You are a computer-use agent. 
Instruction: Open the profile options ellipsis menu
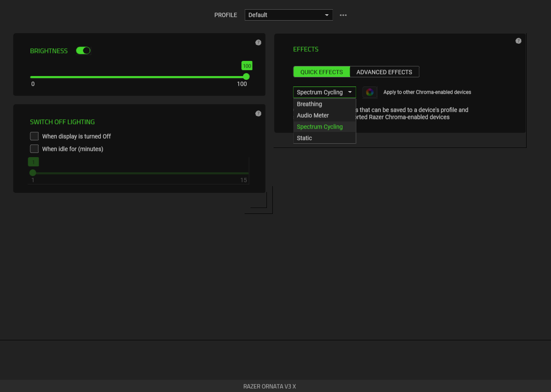tap(343, 15)
